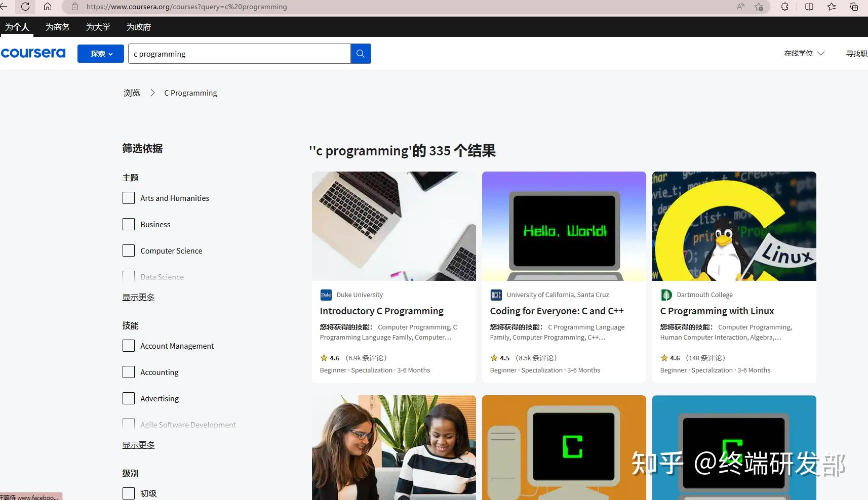The image size is (868, 500).
Task: Open the favorites list icon
Action: click(832, 7)
